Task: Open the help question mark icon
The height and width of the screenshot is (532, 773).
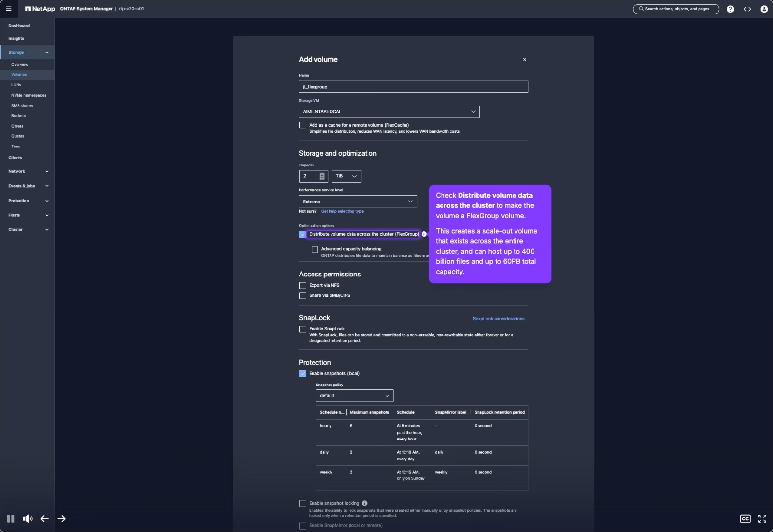Action: [x=730, y=9]
